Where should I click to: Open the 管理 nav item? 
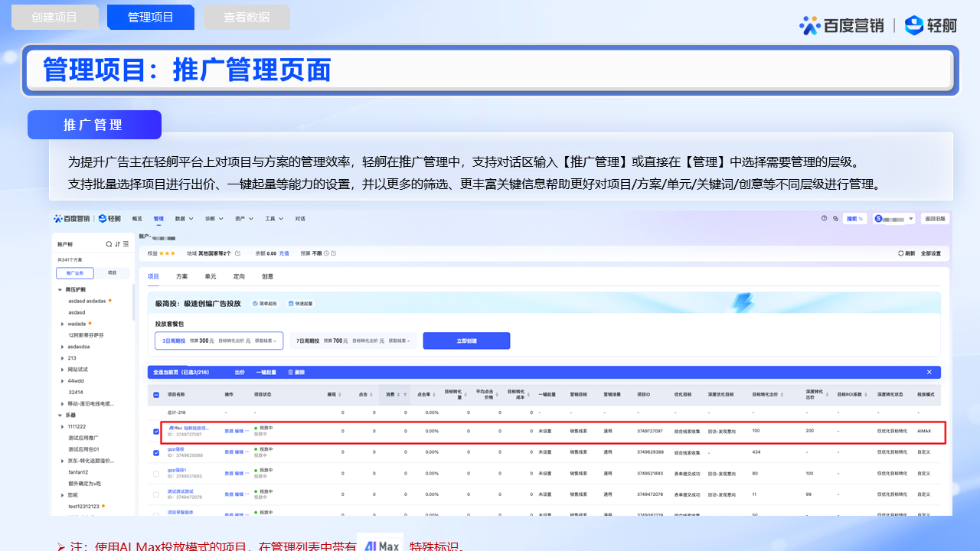tap(158, 219)
